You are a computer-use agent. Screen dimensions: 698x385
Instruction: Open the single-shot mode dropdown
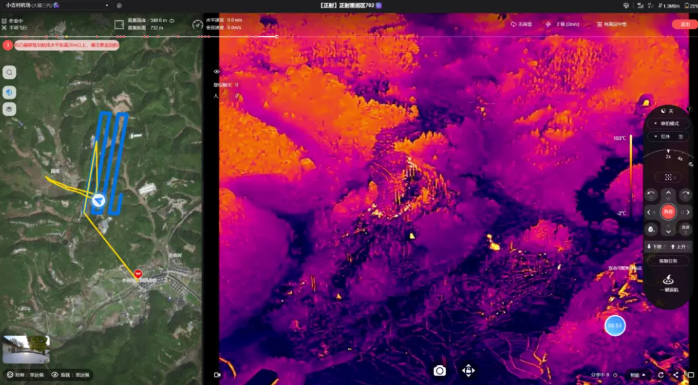coord(668,123)
